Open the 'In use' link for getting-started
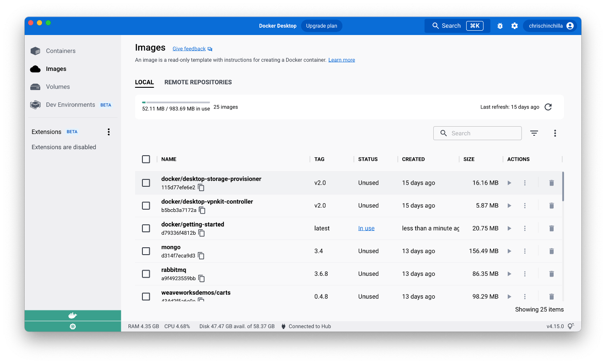This screenshot has height=364, width=606. coord(366,228)
